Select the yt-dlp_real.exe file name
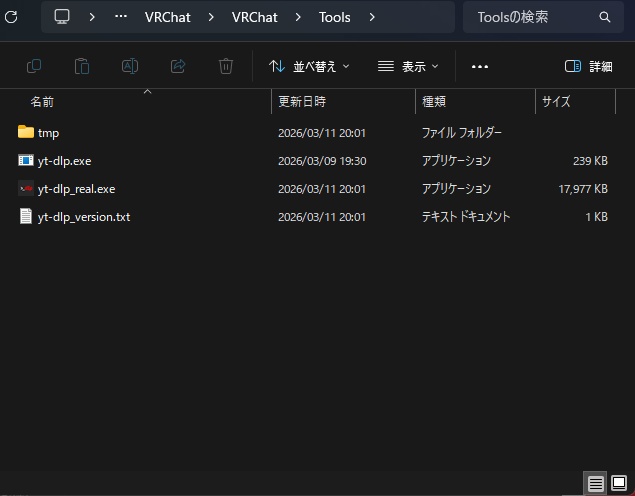635x496 pixels. (x=77, y=189)
